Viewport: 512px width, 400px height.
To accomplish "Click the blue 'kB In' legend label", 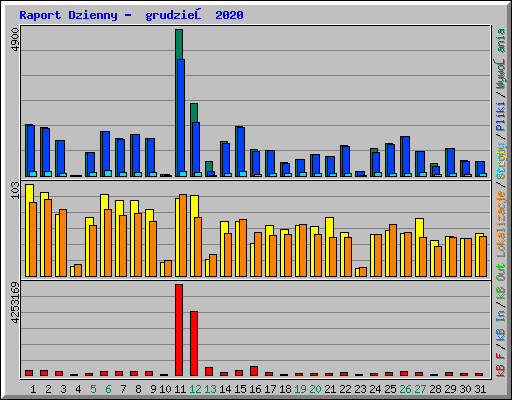I will (501, 325).
